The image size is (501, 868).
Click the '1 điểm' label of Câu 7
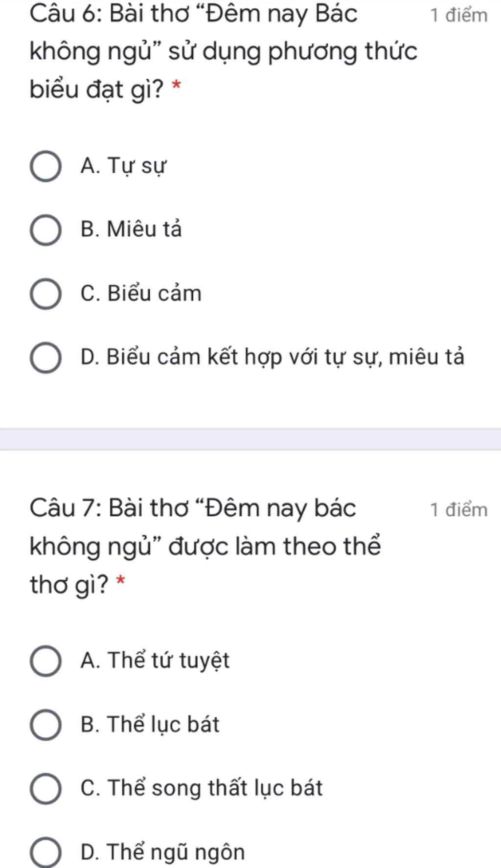coord(458,510)
